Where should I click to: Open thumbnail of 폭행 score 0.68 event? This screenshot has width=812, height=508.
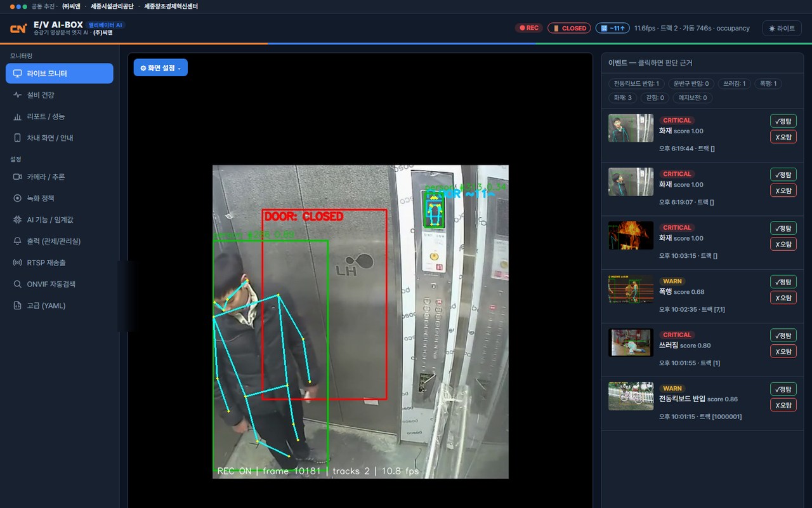(x=631, y=289)
